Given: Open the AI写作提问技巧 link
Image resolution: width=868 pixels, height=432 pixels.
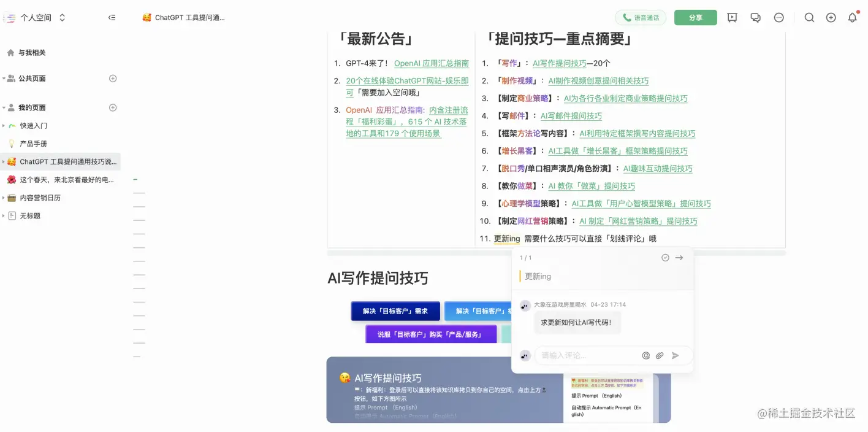Looking at the screenshot, I should 560,63.
